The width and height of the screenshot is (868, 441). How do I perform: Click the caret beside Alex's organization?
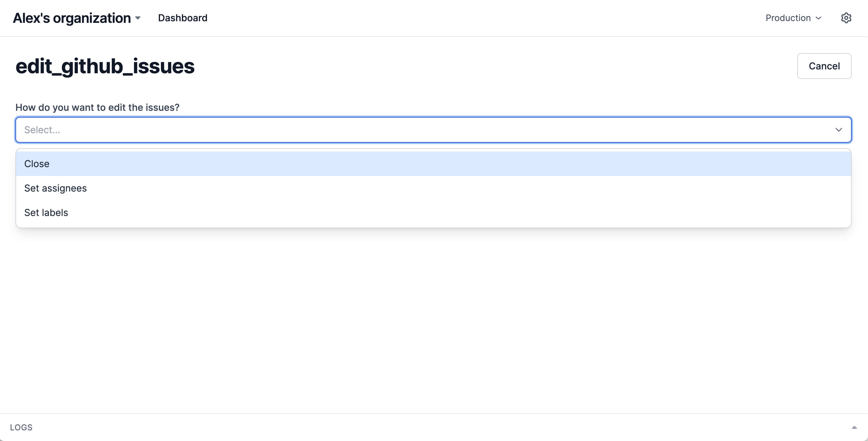tap(138, 18)
